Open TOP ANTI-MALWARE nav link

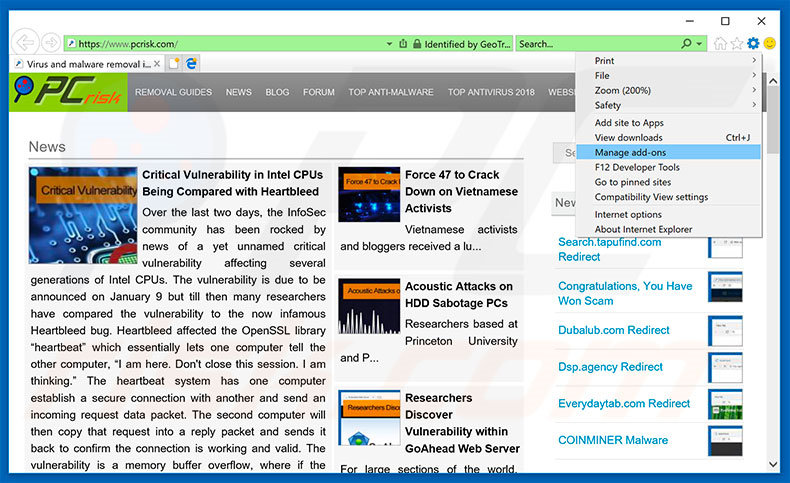[391, 92]
